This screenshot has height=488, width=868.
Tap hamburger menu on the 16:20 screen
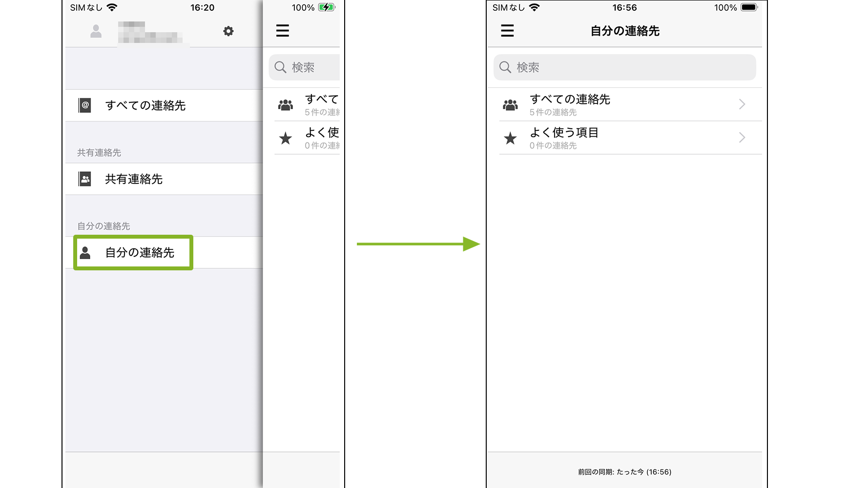(x=283, y=31)
